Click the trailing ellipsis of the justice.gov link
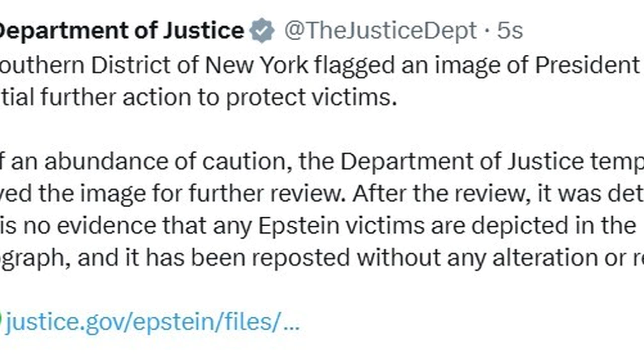This screenshot has height=362, width=644. [x=291, y=322]
